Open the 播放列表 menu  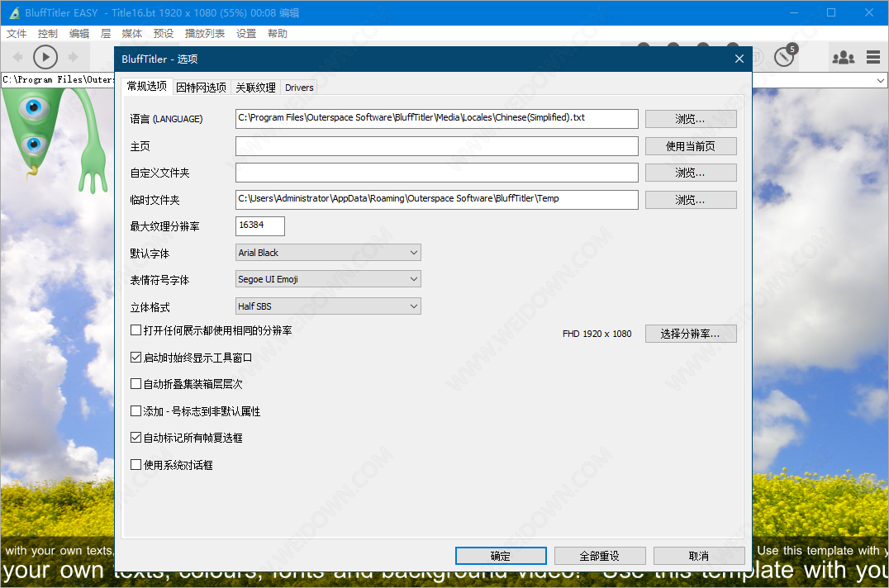coord(205,33)
